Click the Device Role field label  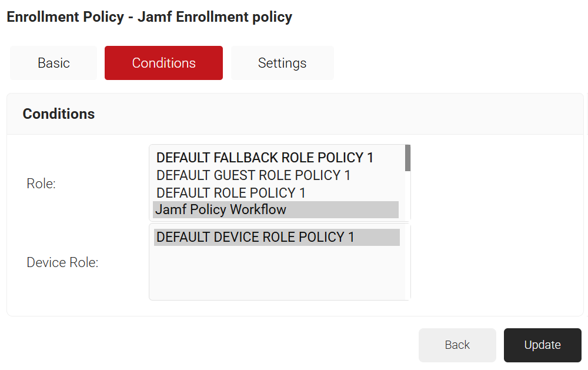click(x=62, y=262)
